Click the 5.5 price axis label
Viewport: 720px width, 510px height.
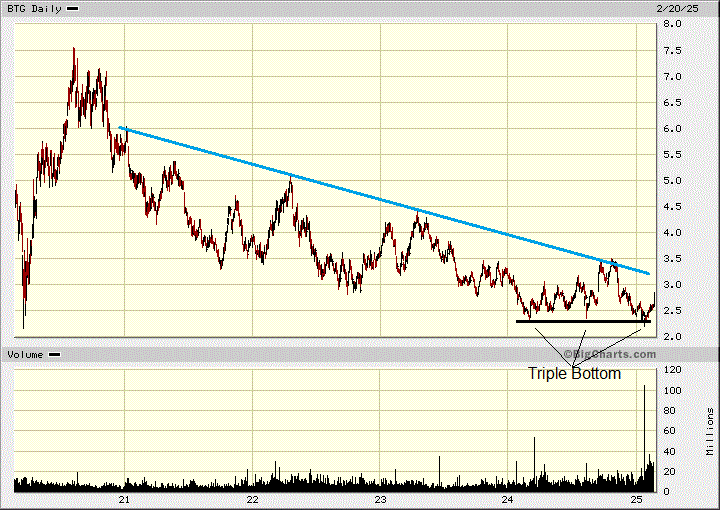pos(673,155)
